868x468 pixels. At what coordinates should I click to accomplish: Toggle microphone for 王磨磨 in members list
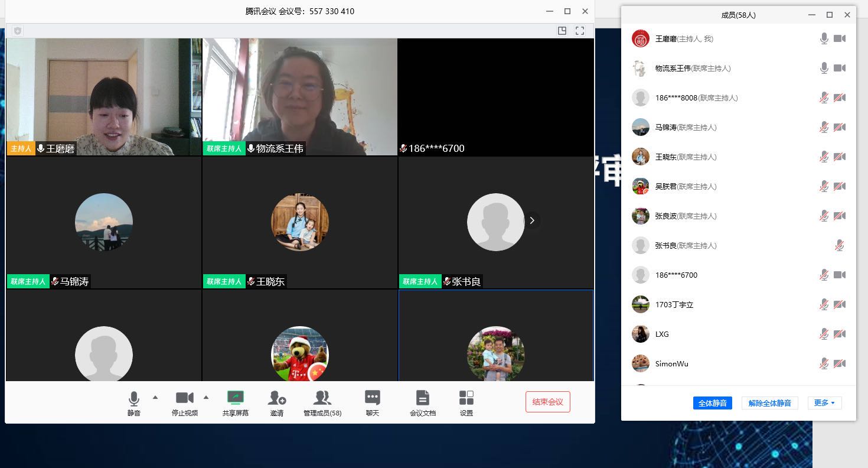click(x=824, y=38)
